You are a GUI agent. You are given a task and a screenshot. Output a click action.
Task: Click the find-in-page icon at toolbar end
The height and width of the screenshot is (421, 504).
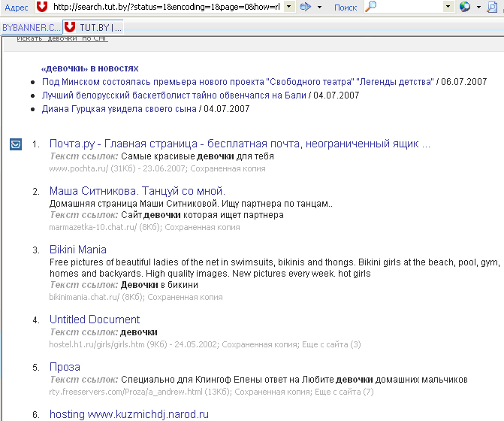(x=492, y=7)
